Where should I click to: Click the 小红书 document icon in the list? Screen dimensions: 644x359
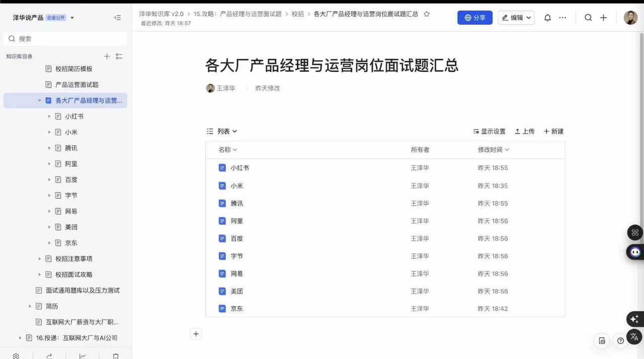point(222,168)
